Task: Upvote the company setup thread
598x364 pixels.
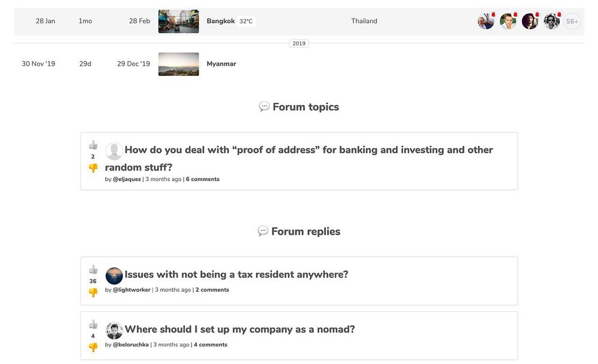Action: (x=93, y=325)
